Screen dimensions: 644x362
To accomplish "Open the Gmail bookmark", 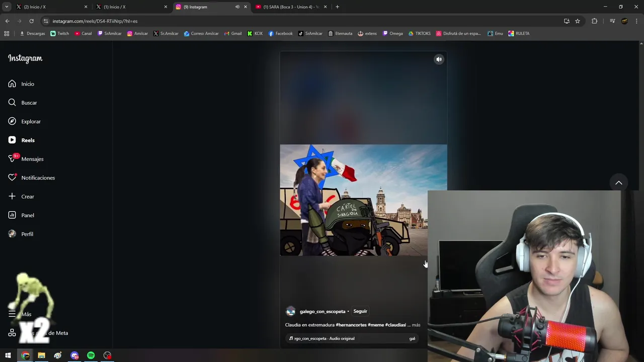I will (x=232, y=34).
